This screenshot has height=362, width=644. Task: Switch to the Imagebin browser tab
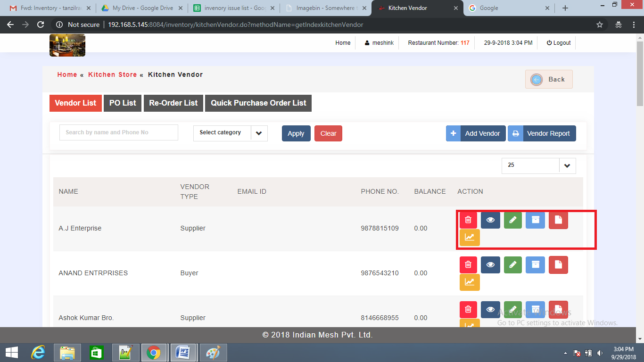325,8
